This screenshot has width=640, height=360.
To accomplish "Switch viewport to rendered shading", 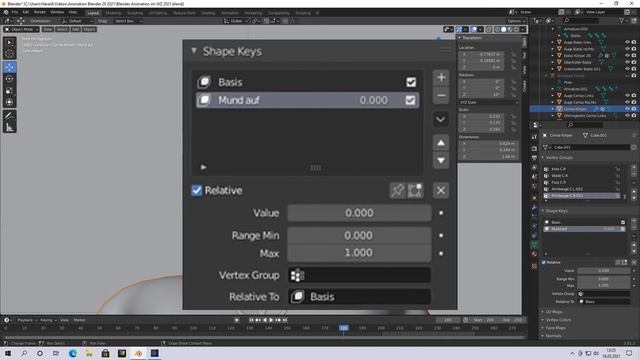I will coord(516,29).
